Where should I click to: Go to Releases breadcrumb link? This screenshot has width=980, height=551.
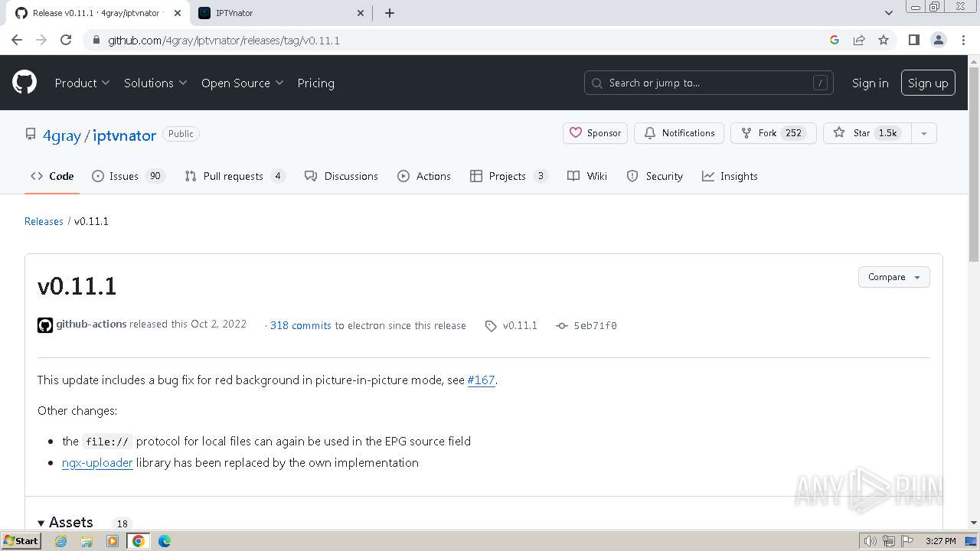point(44,221)
